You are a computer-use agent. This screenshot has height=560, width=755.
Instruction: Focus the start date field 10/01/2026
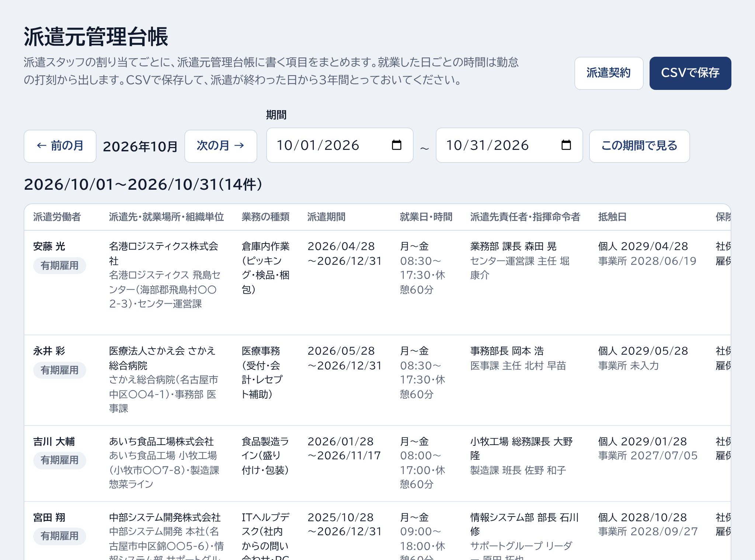pyautogui.click(x=340, y=145)
